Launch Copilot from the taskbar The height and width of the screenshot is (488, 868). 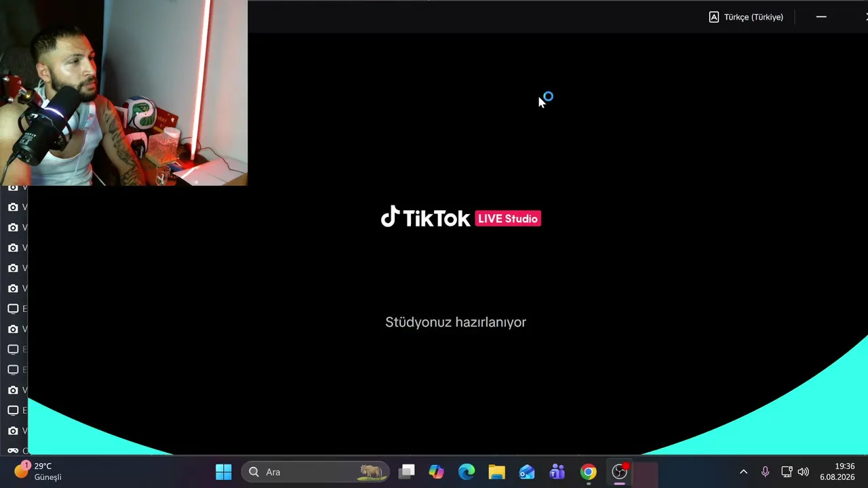[x=436, y=472]
